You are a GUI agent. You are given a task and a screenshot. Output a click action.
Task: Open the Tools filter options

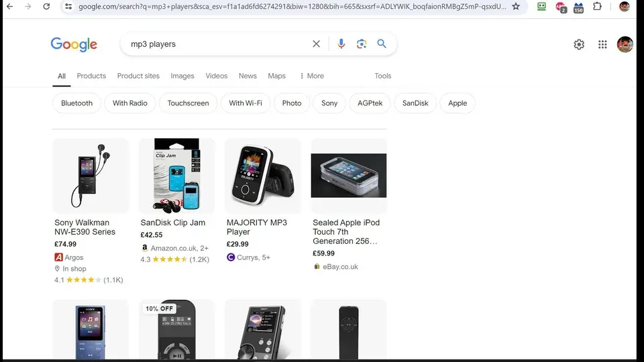coord(383,76)
